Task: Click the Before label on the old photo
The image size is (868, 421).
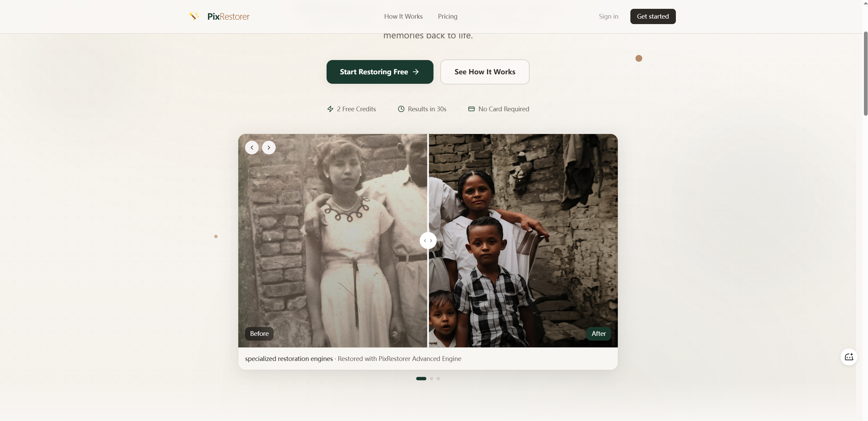Action: 259,334
